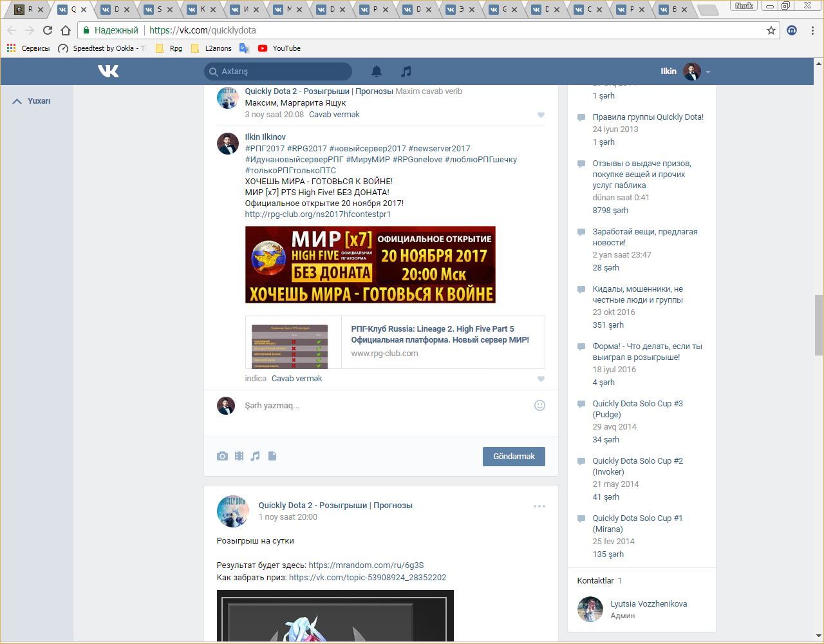Click the РПГ-Клуб link preview thumbnail
This screenshot has height=644, width=824.
290,346
